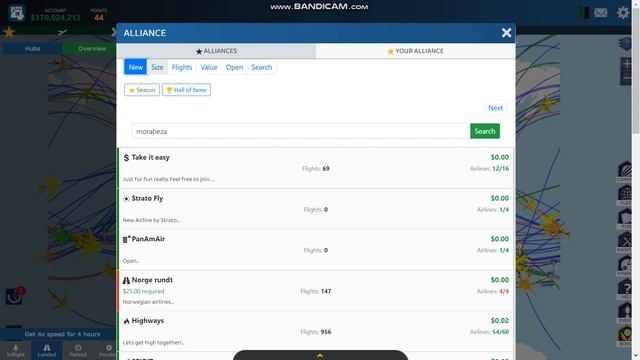The width and height of the screenshot is (640, 360).
Task: Click the Strato Fly alliance logo icon
Action: coord(126,198)
